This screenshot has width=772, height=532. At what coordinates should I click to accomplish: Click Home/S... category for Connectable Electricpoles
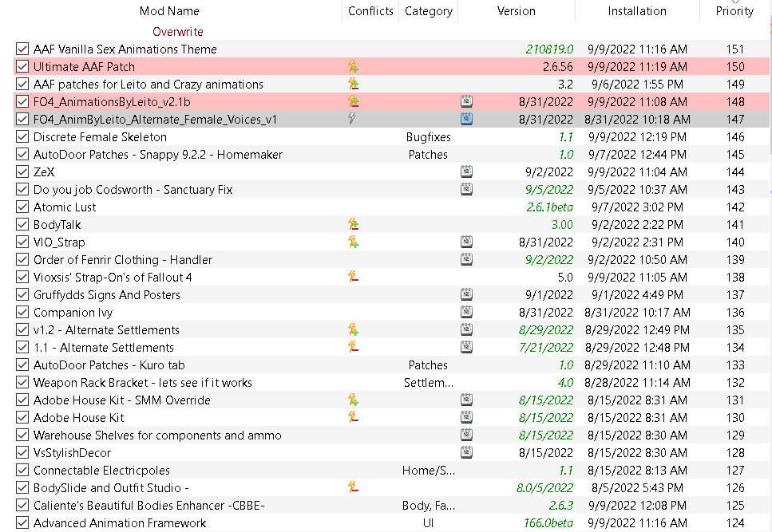click(x=429, y=471)
